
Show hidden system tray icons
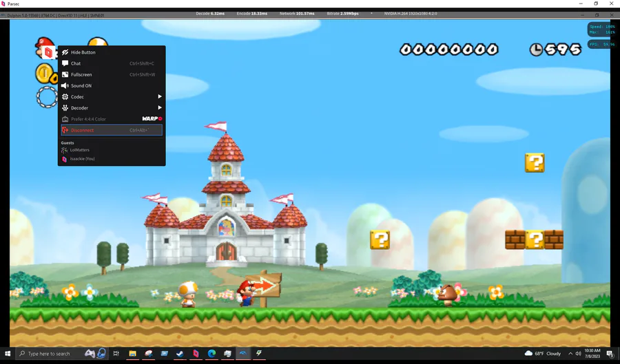[x=570, y=354]
